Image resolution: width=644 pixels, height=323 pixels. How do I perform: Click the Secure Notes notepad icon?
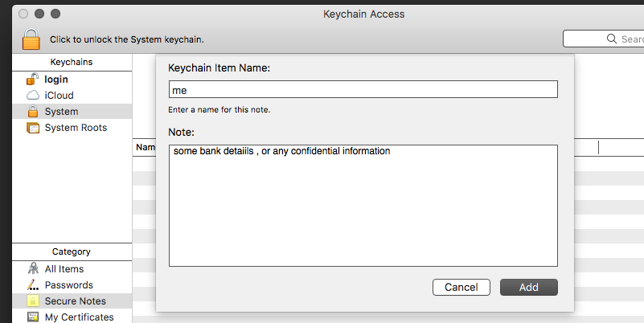(x=33, y=301)
